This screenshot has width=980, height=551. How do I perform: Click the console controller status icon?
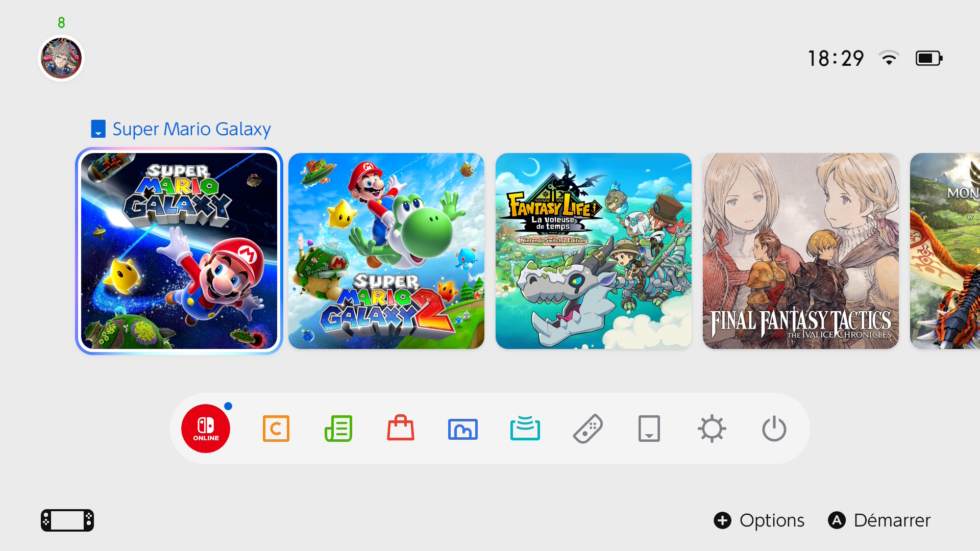click(x=67, y=520)
